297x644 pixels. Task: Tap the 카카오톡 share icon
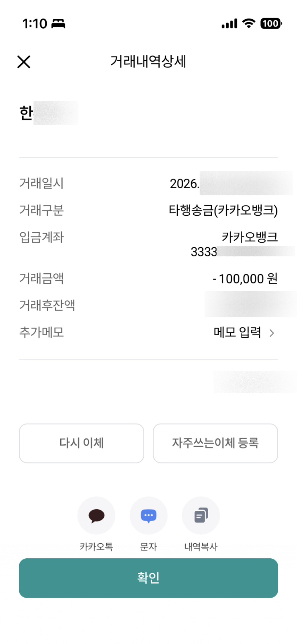tap(96, 515)
